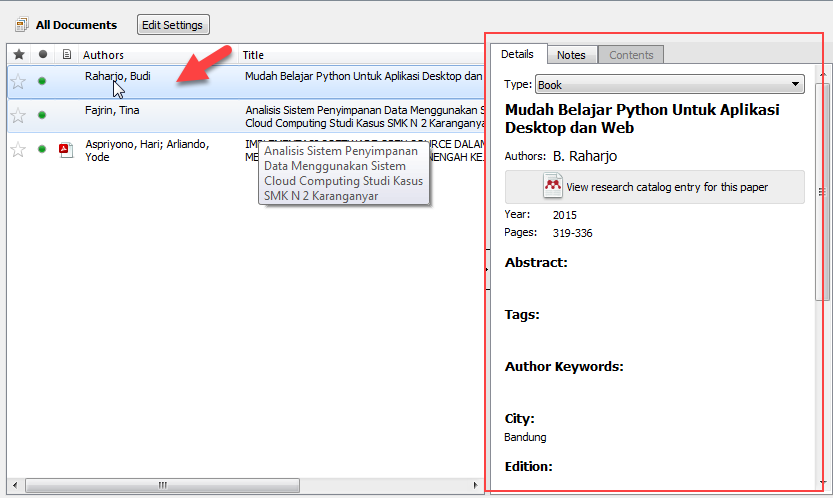Star the Raharjo, Budi document as favorite

(x=18, y=82)
